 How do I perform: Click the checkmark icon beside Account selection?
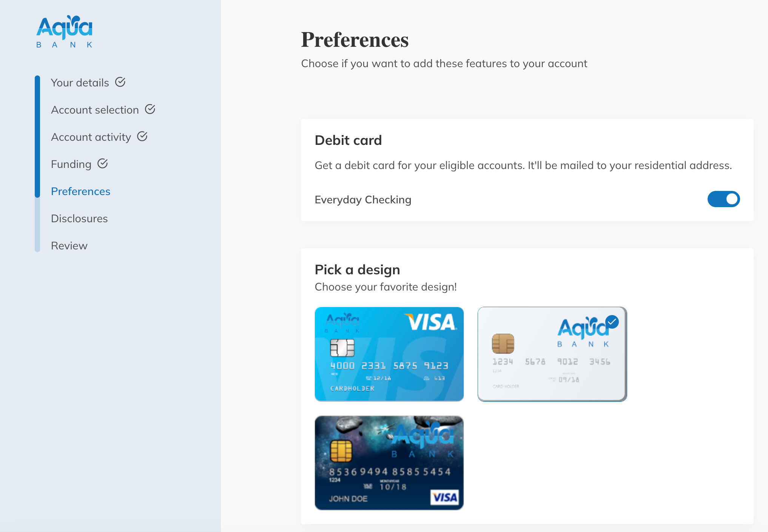150,109
